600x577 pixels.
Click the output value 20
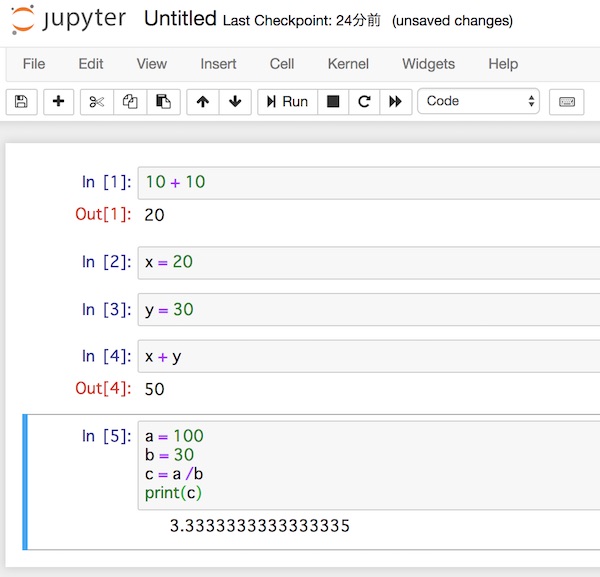tap(154, 215)
